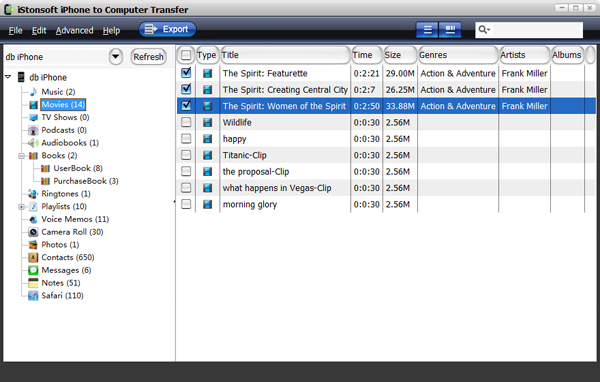Select the Titanic-Clip title text
Image resolution: width=600 pixels, height=382 pixels.
[x=245, y=155]
